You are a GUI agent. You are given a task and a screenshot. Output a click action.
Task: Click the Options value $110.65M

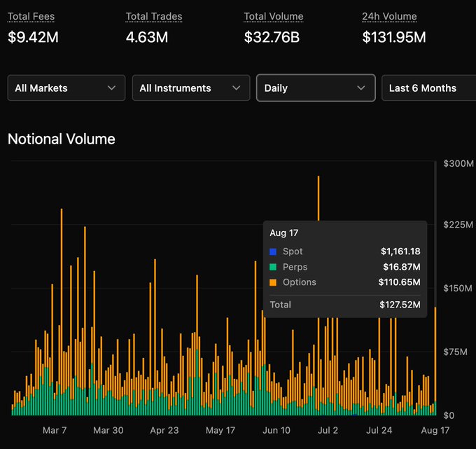(399, 282)
